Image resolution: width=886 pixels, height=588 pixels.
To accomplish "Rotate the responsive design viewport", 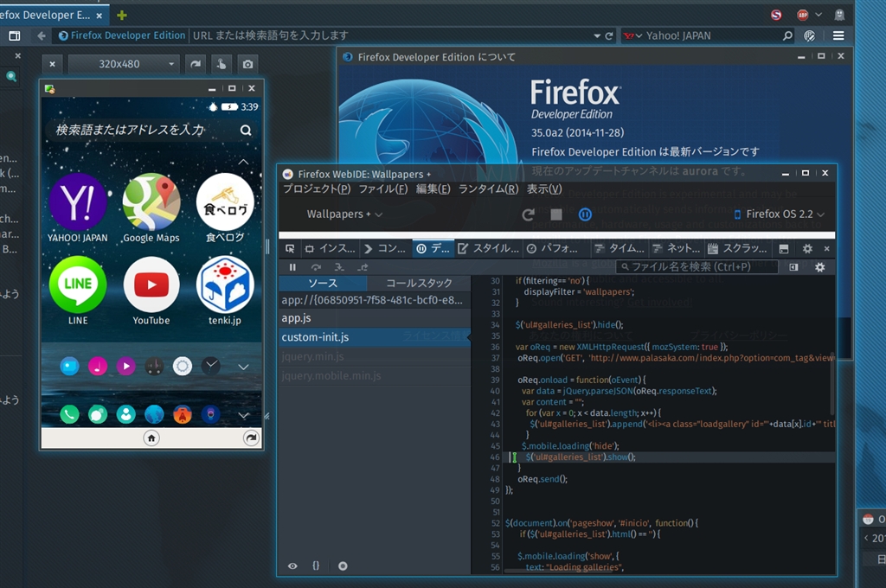I will [196, 64].
